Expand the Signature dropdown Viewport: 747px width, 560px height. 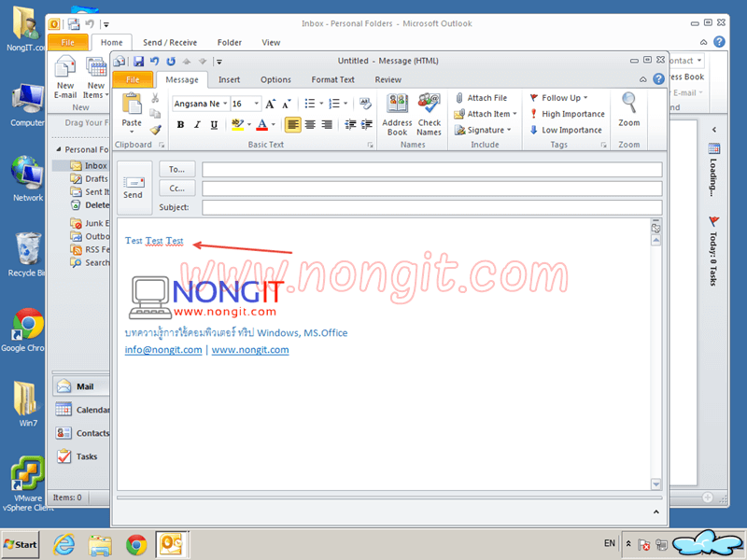pyautogui.click(x=509, y=130)
